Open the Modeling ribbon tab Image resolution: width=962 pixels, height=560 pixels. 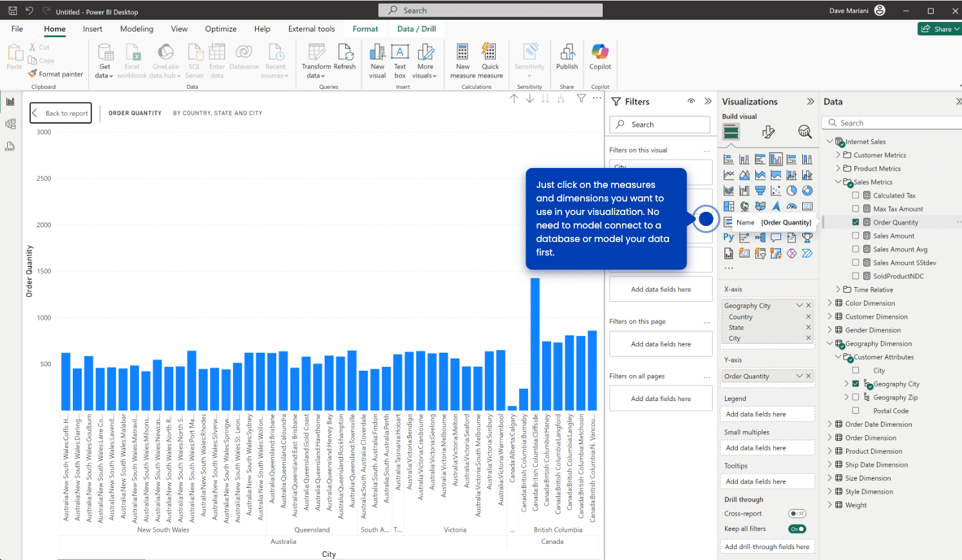137,29
